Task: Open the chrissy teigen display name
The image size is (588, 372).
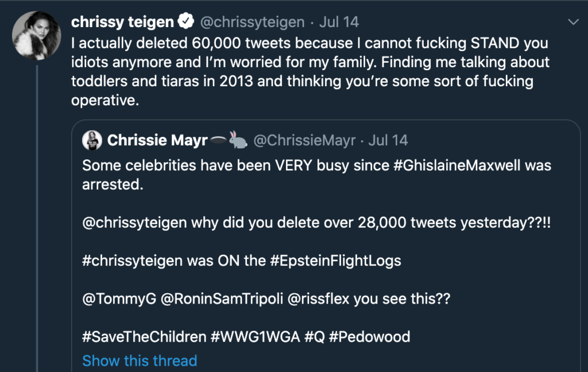Action: pos(122,22)
